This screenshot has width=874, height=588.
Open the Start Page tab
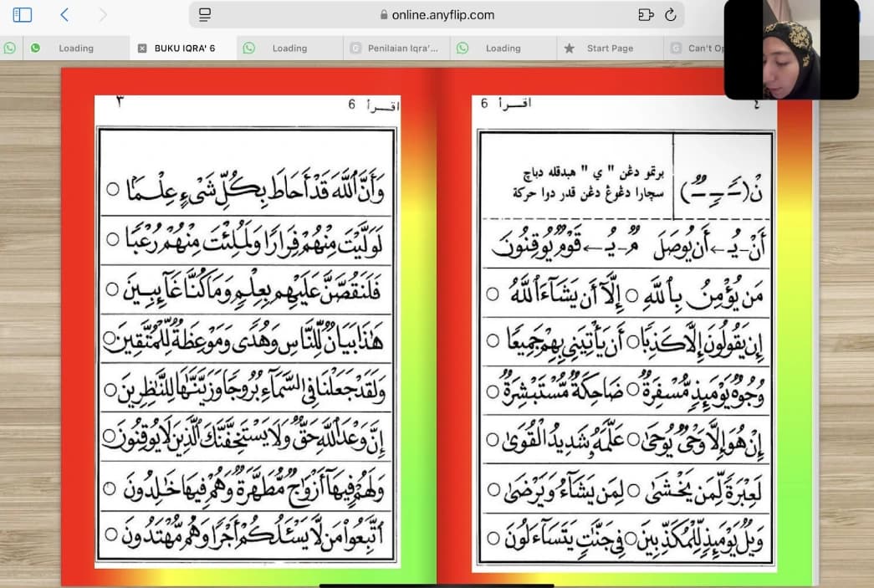pos(610,49)
